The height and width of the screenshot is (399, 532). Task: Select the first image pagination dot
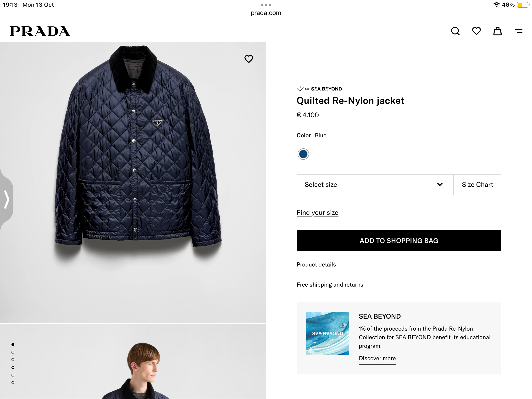click(x=13, y=344)
